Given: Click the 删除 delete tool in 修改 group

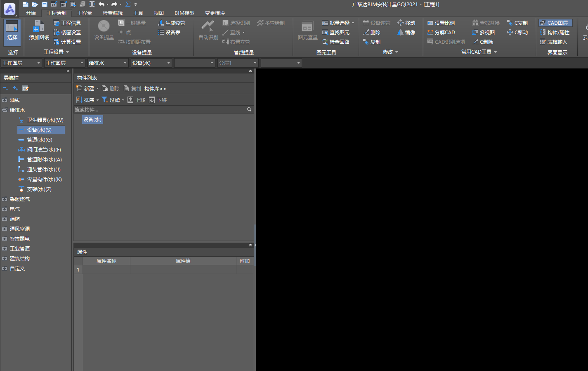Looking at the screenshot, I should (x=372, y=33).
